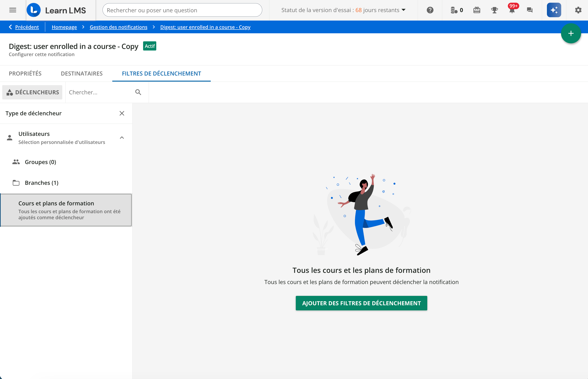The image size is (588, 379).
Task: Open the rewards gift card icon
Action: click(477, 10)
